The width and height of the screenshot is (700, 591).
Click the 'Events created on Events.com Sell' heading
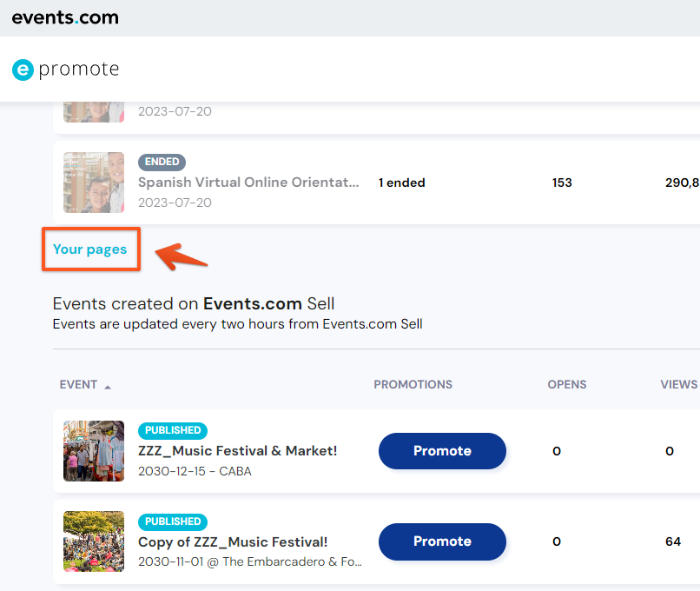(x=194, y=304)
